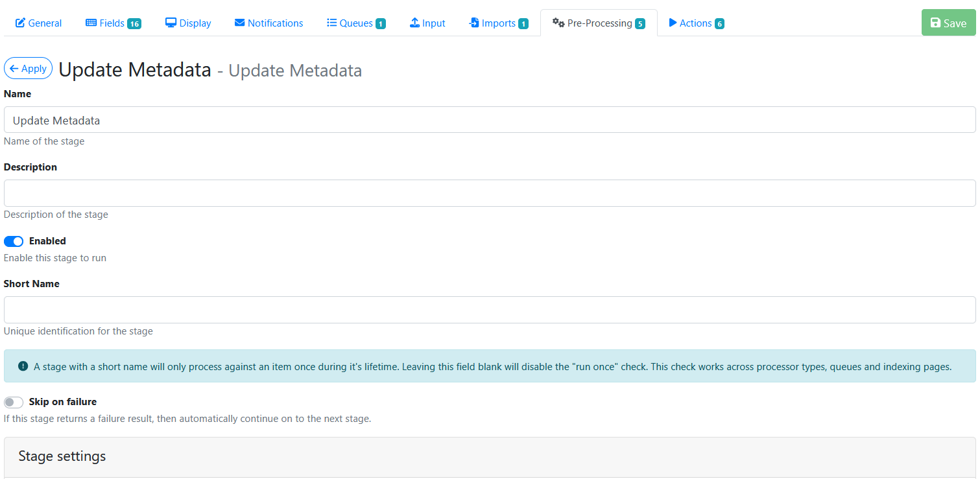This screenshot has height=479, width=980.
Task: Click the Actions play icon
Action: (673, 23)
